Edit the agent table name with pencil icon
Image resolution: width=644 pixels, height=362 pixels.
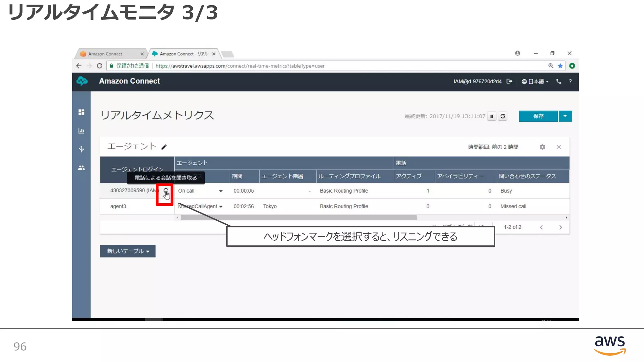coord(164,147)
